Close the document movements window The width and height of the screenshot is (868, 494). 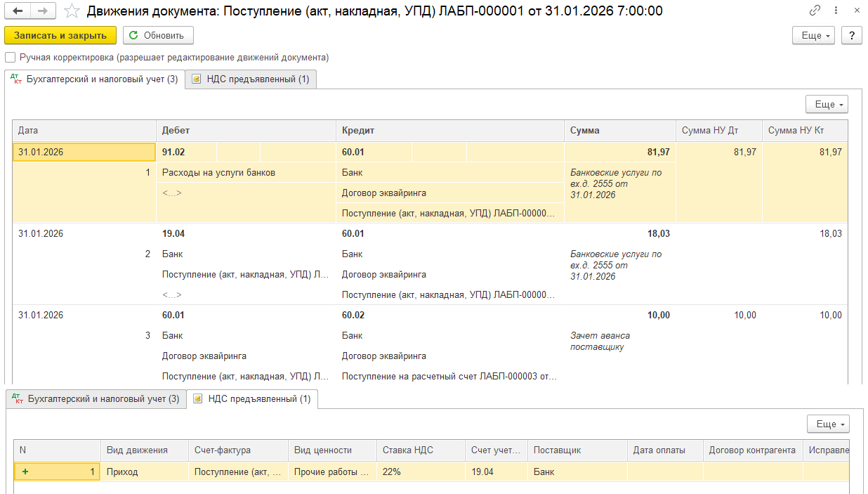pos(857,11)
